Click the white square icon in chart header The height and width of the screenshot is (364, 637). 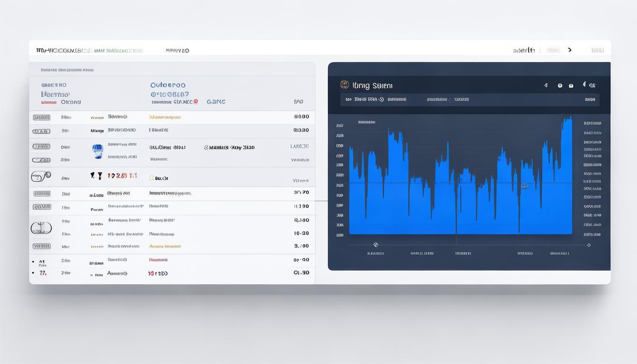point(571,86)
